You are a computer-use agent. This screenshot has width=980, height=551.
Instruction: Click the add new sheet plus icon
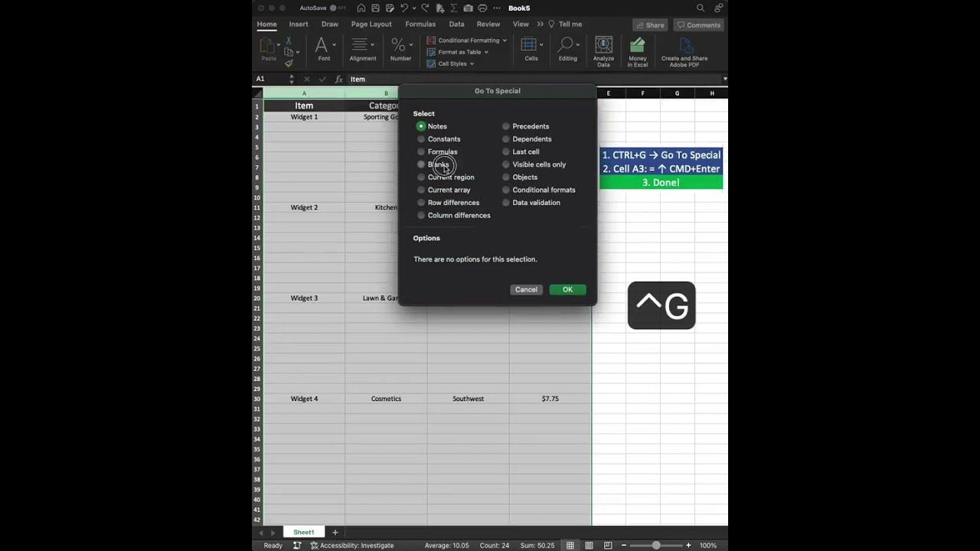pos(335,532)
